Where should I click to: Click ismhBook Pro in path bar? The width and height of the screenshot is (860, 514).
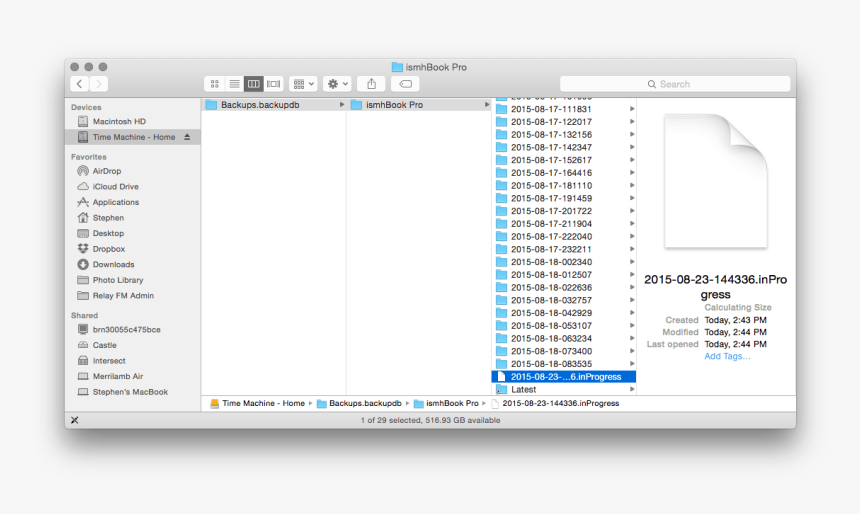click(x=446, y=403)
